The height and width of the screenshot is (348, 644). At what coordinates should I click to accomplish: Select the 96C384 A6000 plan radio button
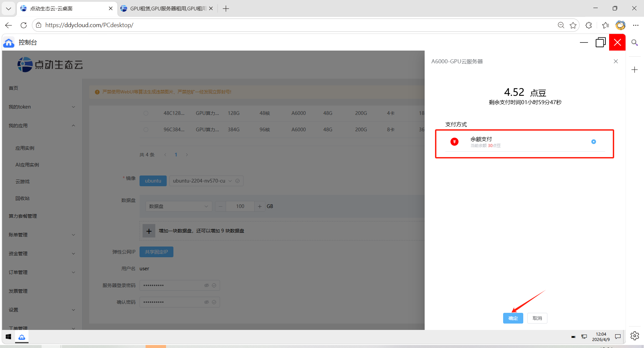click(x=146, y=130)
